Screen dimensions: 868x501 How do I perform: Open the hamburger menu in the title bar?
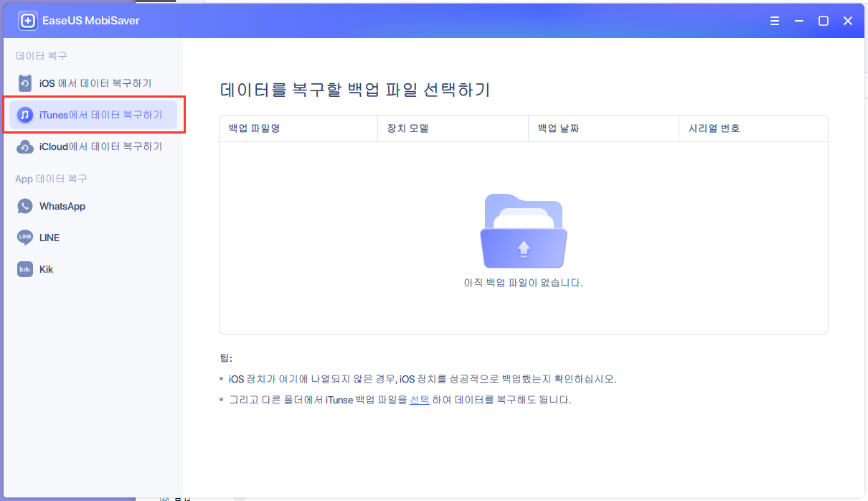(775, 21)
